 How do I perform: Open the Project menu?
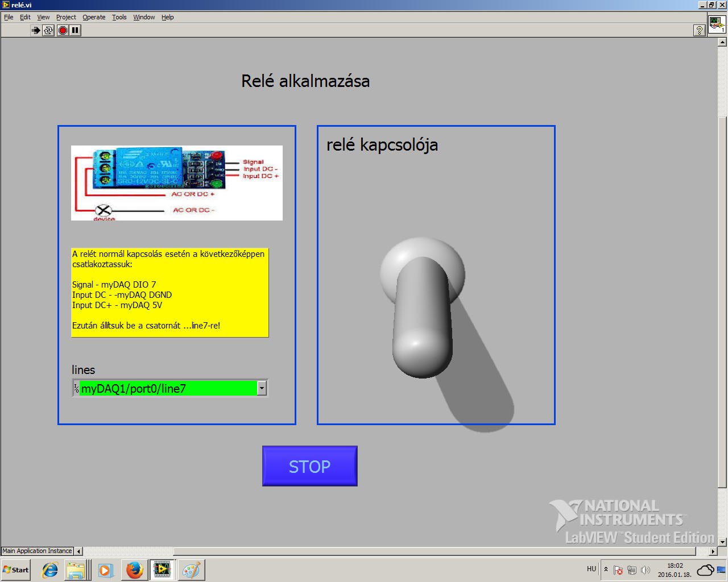[66, 17]
